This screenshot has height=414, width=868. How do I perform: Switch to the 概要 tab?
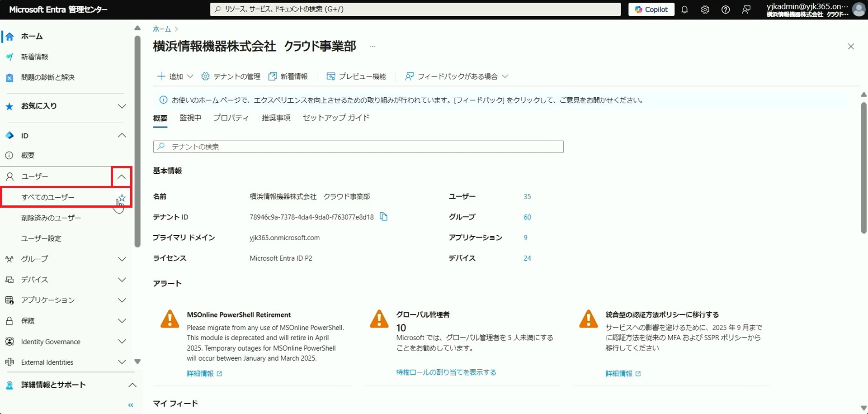pos(160,118)
